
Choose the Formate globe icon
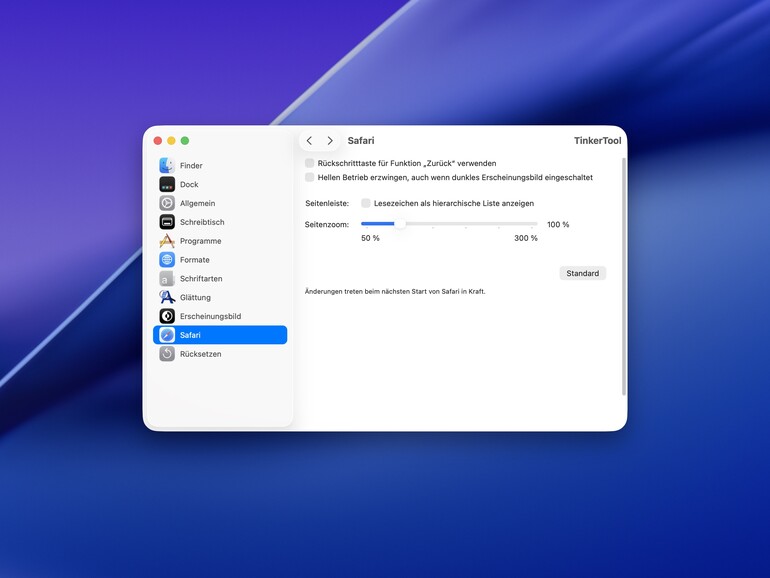pos(167,259)
